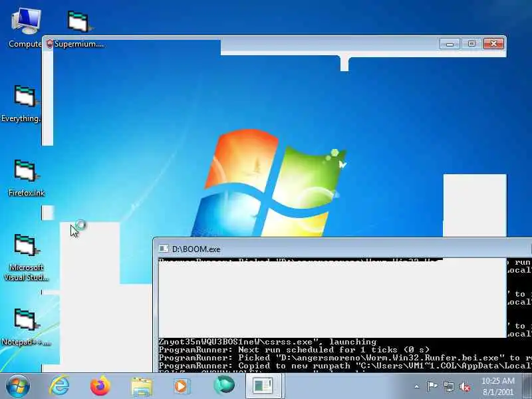Click console line "Copied to new runpath"
Viewport: 532px width, 399px height.
pyautogui.click(x=345, y=365)
